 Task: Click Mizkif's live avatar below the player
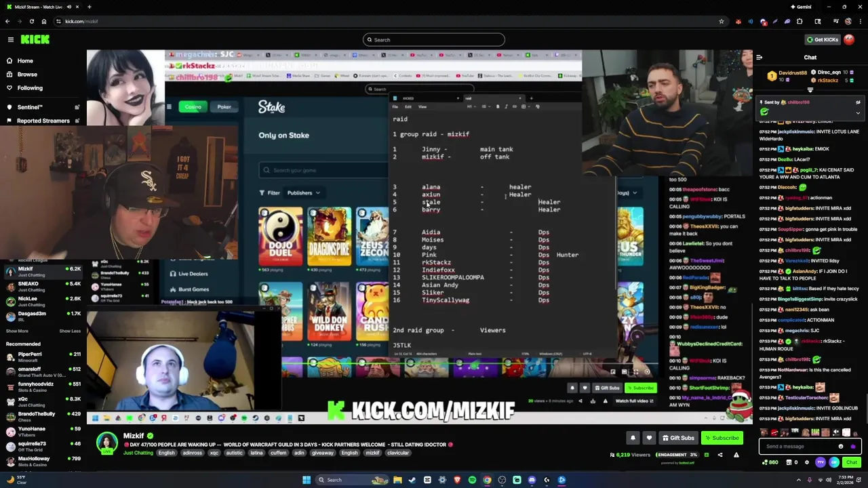click(106, 443)
